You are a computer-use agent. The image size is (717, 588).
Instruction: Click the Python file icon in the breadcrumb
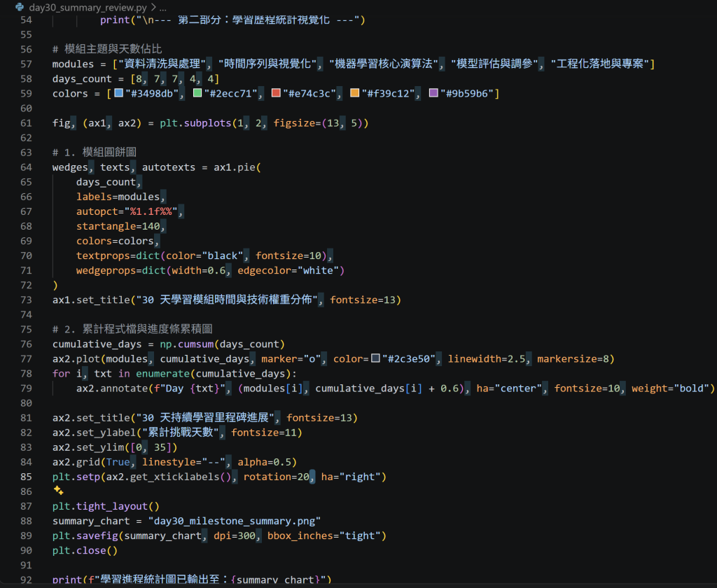click(x=20, y=7)
